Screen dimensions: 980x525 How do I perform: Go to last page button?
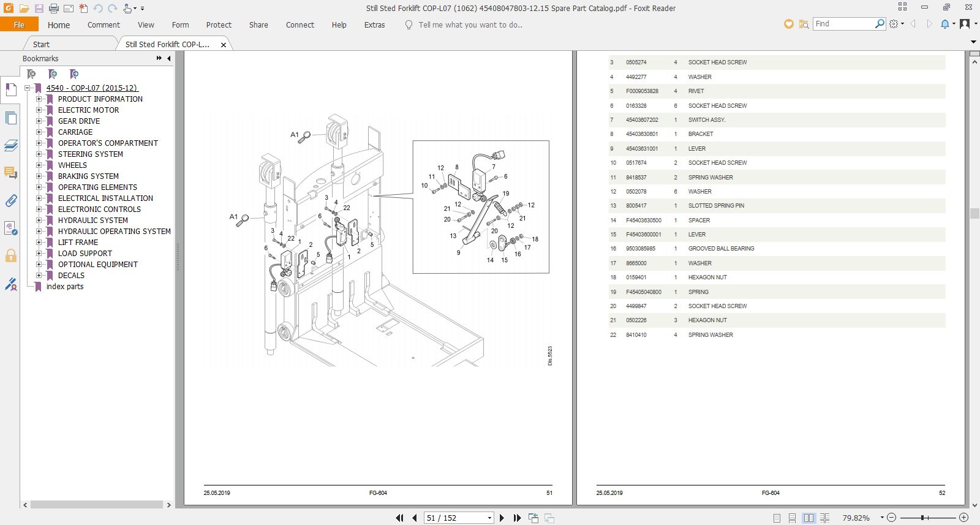tap(517, 518)
